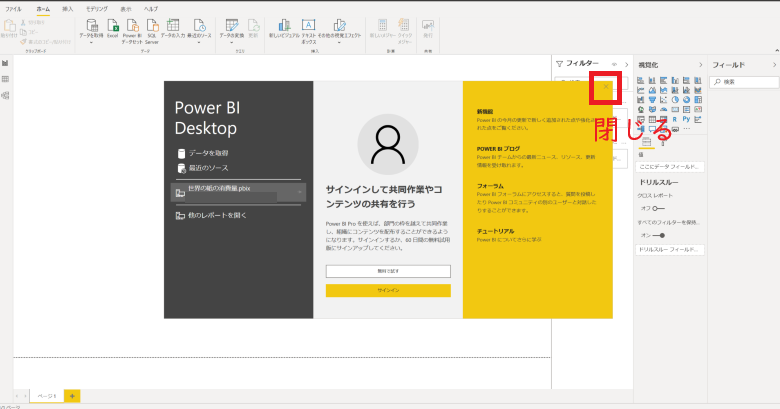This screenshot has height=409, width=780.
Task: Click the フィールド pane 検索 box
Action: coord(744,82)
